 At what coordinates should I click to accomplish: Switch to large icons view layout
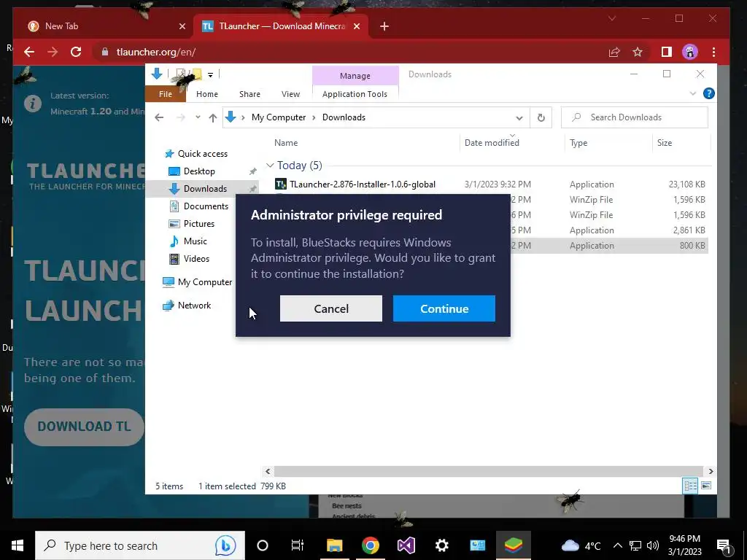[706, 486]
